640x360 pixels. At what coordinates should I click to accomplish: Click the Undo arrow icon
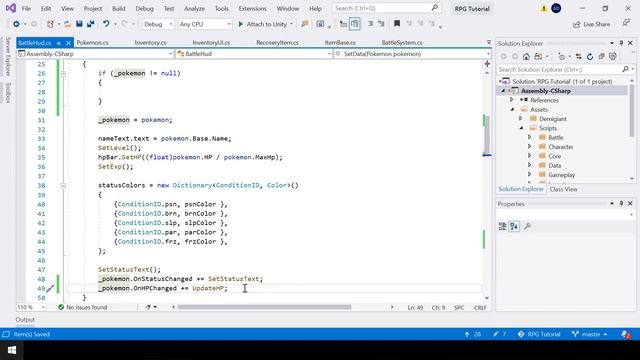pos(106,24)
